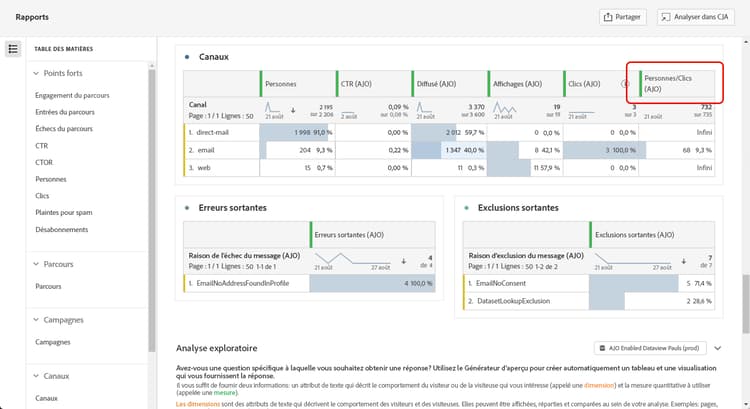Go to Échecs du parcours
Screen dimensions: 750x409
pos(64,129)
